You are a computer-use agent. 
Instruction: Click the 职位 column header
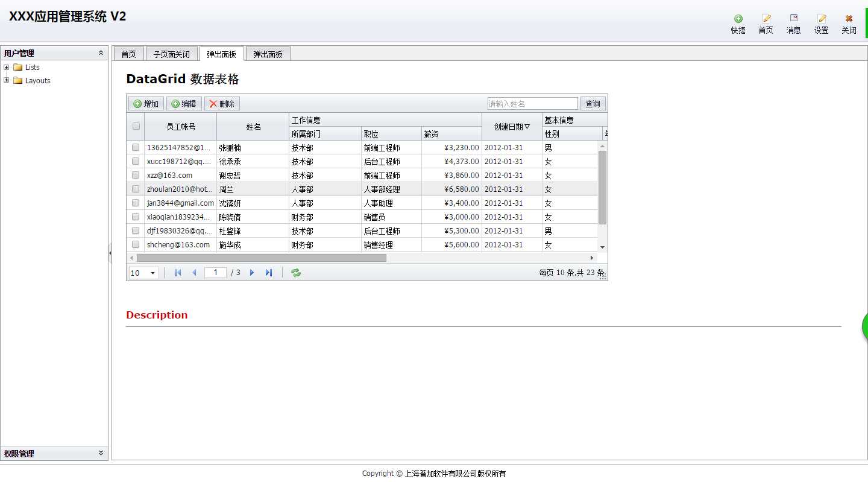(391, 134)
